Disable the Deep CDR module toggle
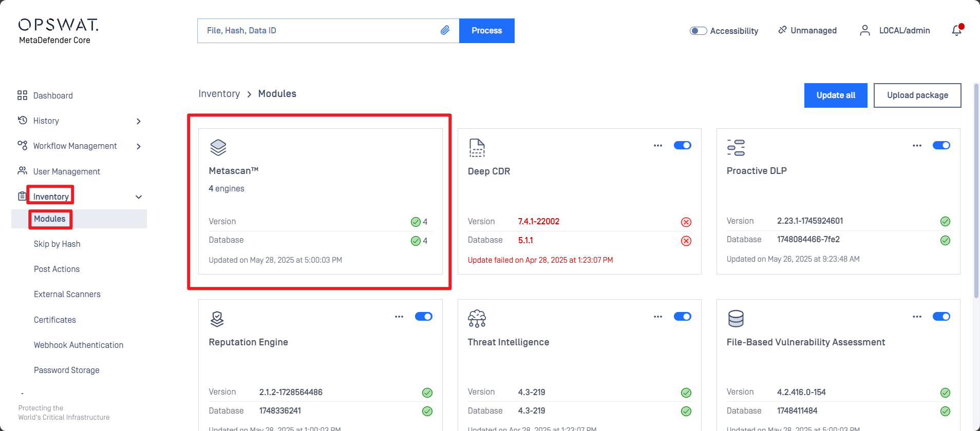The height and width of the screenshot is (431, 980). click(682, 145)
